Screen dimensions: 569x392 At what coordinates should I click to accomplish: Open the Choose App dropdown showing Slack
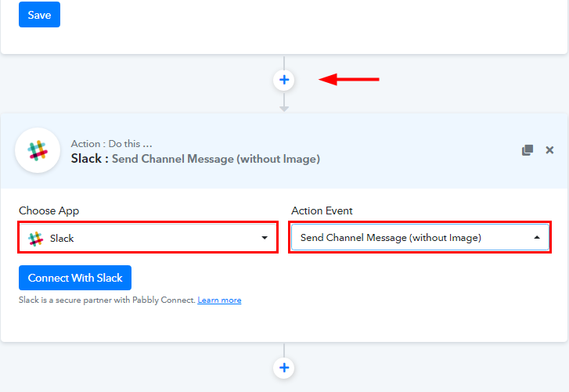[148, 238]
